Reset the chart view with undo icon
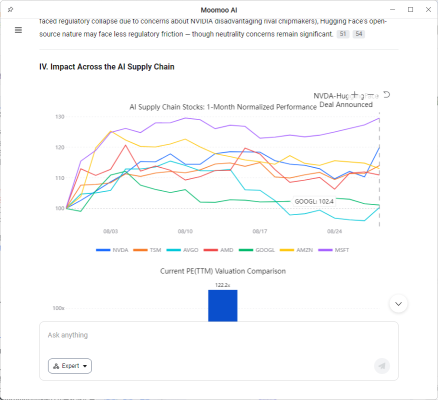The height and width of the screenshot is (400, 438). pyautogui.click(x=386, y=95)
